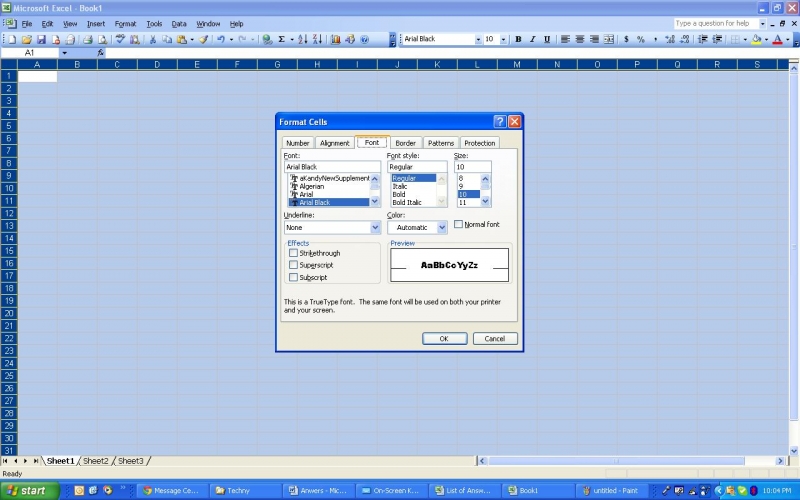Expand the Color dropdown set to Automatic

tap(442, 227)
